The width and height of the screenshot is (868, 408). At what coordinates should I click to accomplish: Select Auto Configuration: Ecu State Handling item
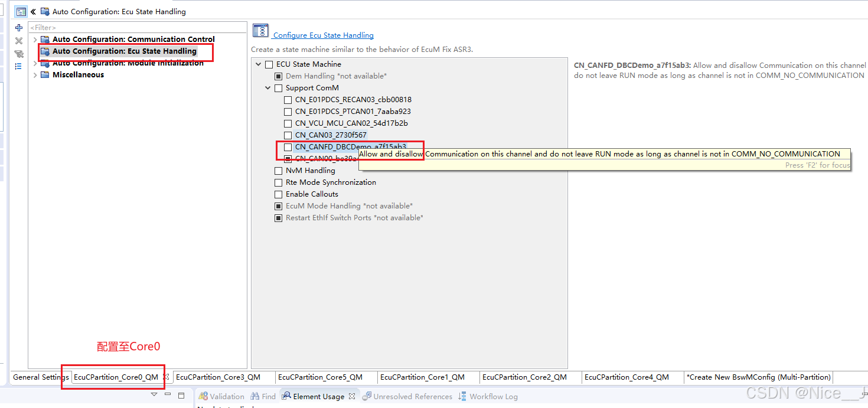pos(125,51)
